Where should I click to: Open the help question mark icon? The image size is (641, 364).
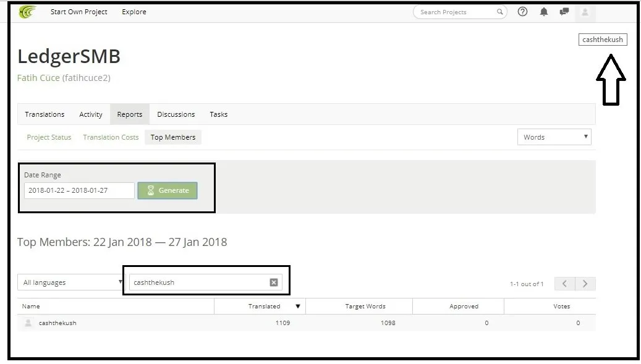tap(522, 12)
